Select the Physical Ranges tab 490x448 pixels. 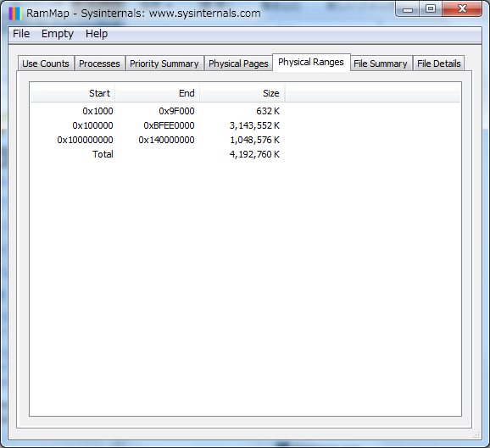coord(311,62)
